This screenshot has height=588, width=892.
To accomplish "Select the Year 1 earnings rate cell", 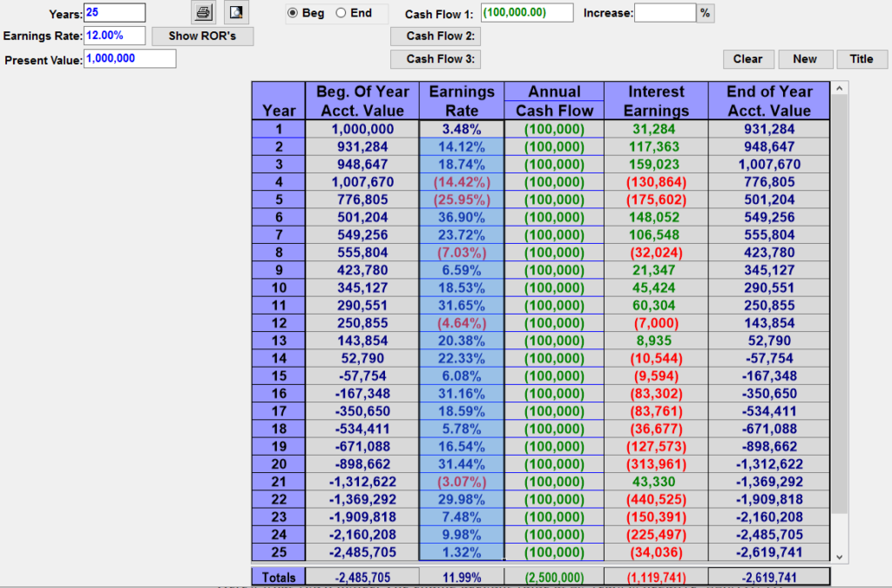I will point(462,129).
